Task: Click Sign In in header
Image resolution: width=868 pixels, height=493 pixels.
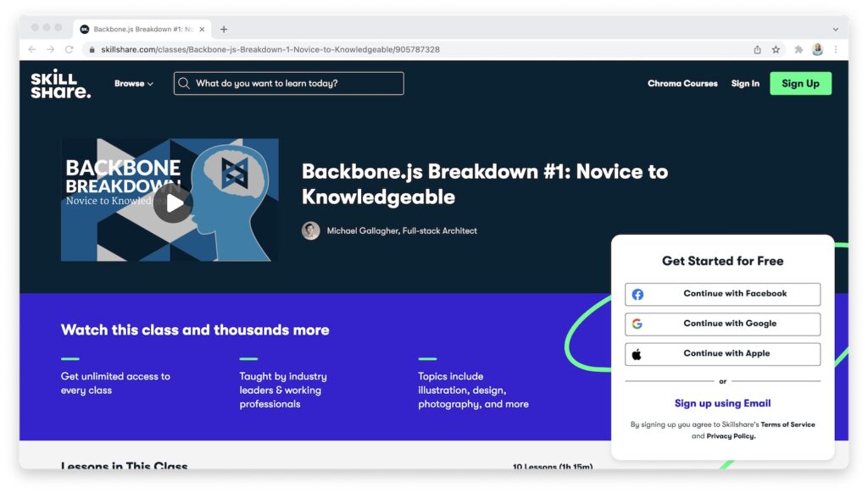Action: (x=745, y=84)
